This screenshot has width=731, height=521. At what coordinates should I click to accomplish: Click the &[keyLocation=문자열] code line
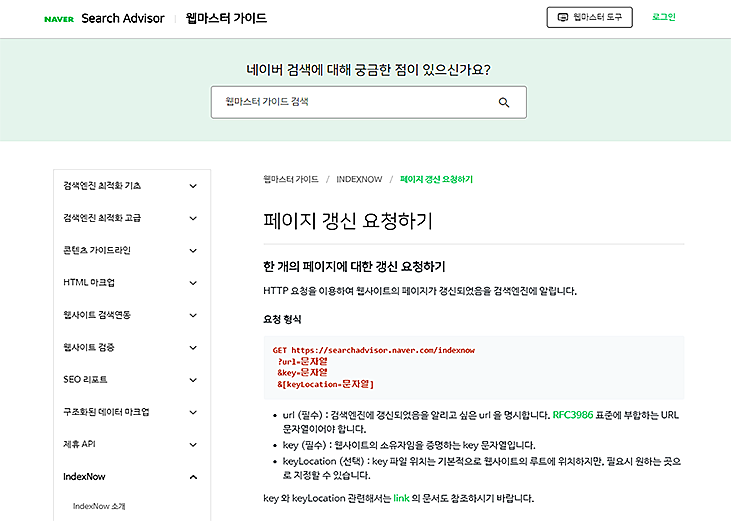325,384
